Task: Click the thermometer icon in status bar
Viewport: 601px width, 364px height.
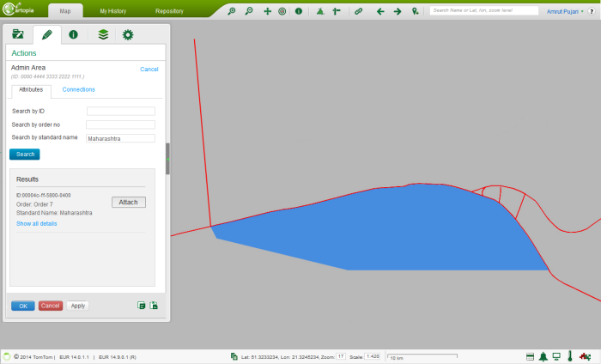Action: (568, 356)
